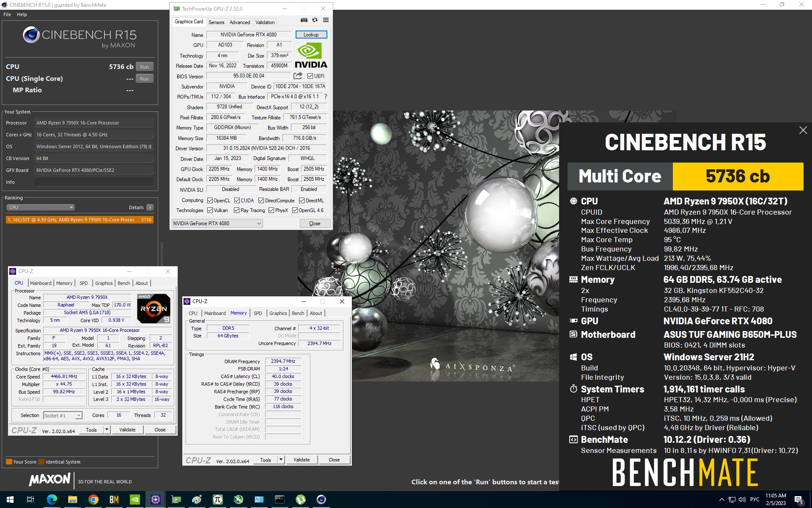The width and height of the screenshot is (812, 508).
Task: Open the Cinebench File menu
Action: [7, 14]
